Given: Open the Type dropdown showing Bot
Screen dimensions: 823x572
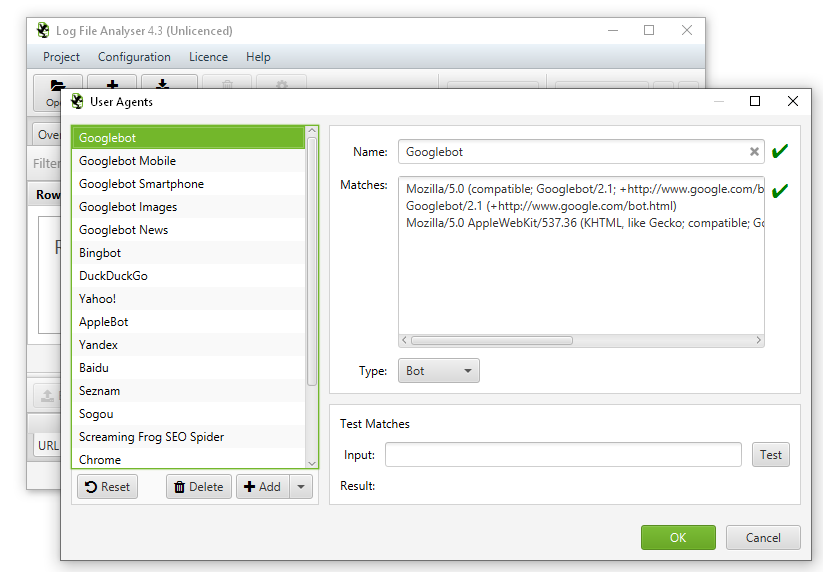Looking at the screenshot, I should [x=439, y=370].
